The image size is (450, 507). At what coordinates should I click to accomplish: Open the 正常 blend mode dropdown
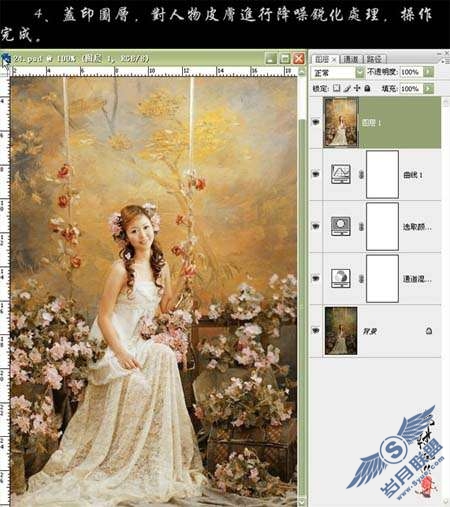click(x=360, y=72)
